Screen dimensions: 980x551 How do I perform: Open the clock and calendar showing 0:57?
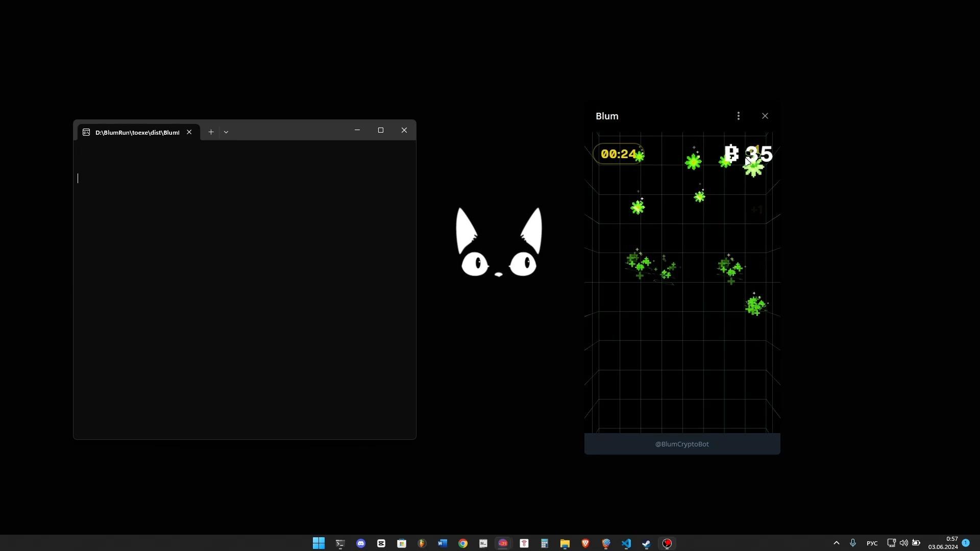(x=943, y=543)
